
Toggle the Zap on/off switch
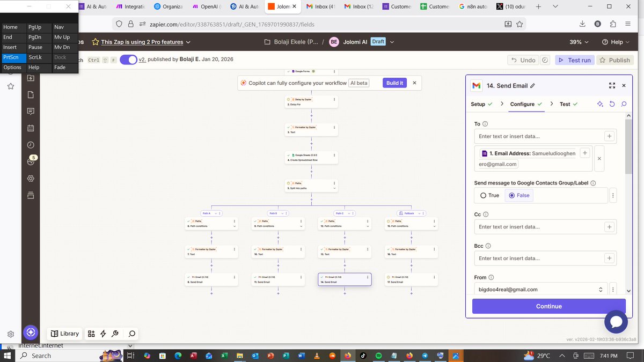click(128, 60)
